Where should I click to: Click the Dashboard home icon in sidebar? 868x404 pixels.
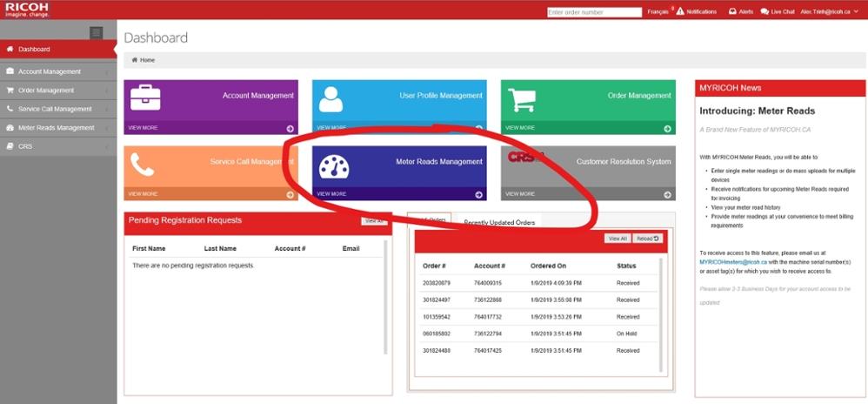click(10, 50)
